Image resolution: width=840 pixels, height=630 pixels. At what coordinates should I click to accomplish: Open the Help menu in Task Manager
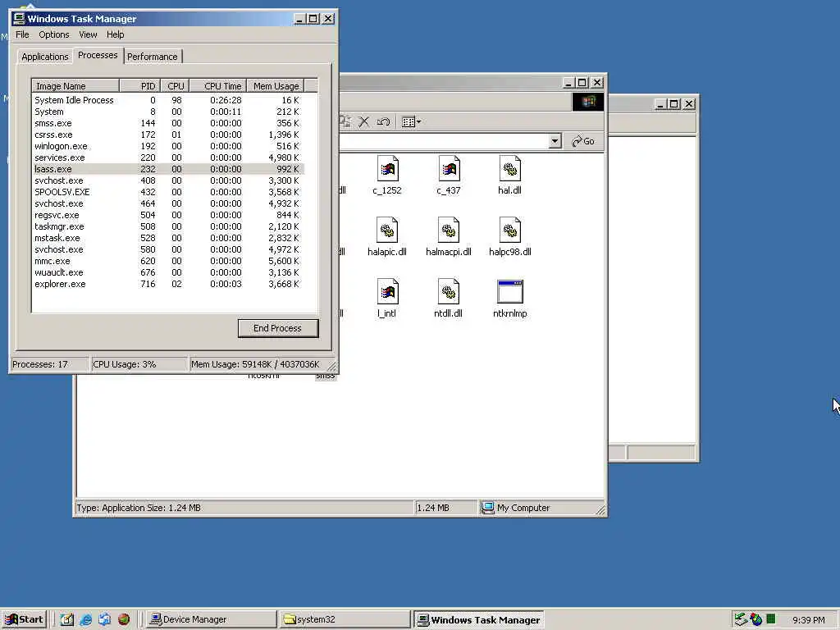point(115,34)
